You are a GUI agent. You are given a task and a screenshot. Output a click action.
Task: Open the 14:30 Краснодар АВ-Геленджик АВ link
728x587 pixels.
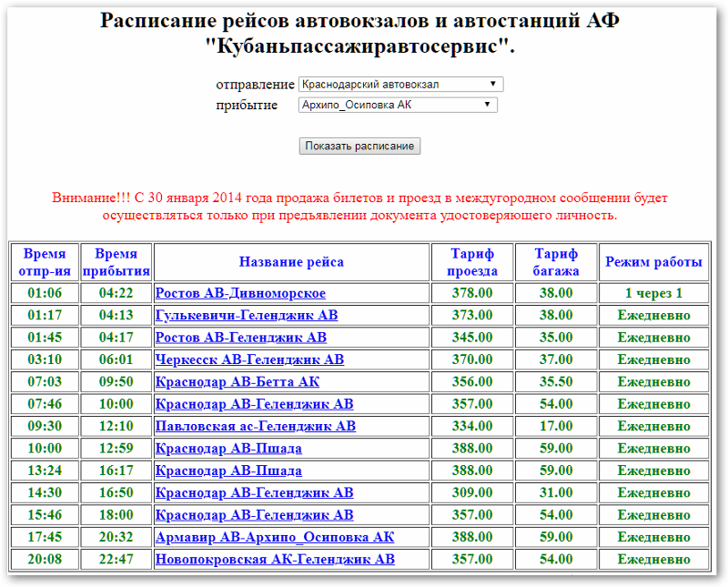(x=255, y=492)
